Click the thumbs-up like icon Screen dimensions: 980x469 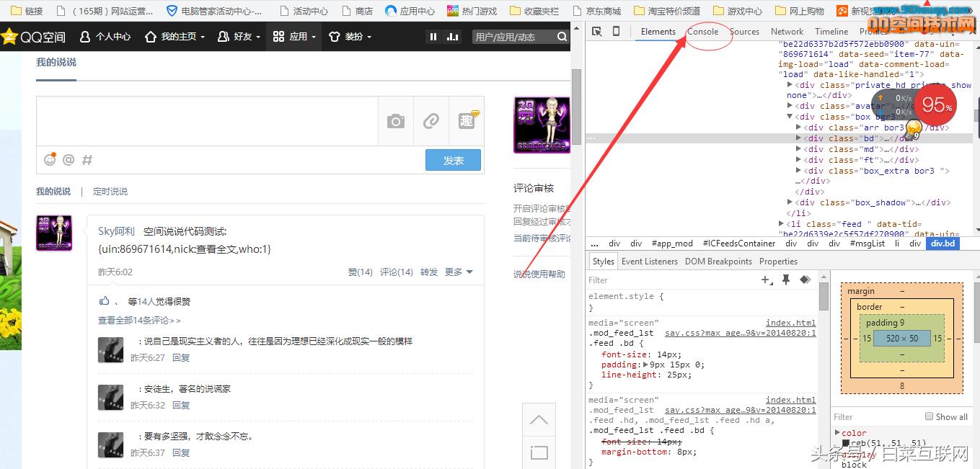(x=105, y=301)
